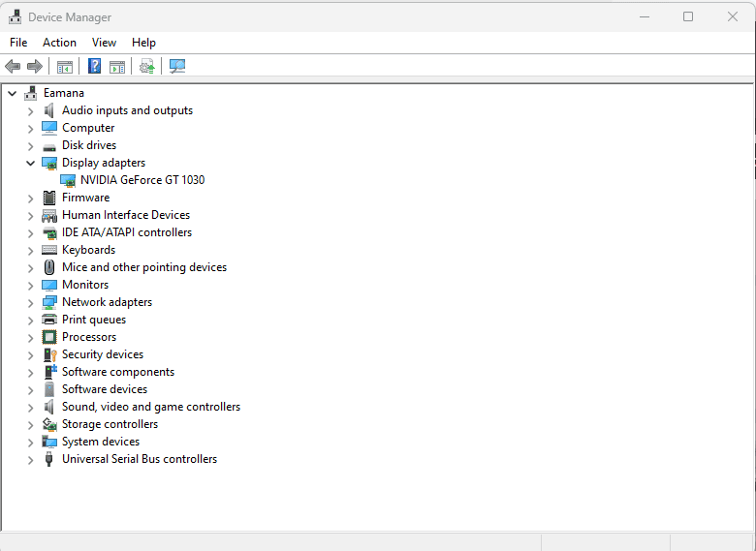Select the Storage controllers label
Viewport: 756px width, 551px height.
pyautogui.click(x=110, y=424)
